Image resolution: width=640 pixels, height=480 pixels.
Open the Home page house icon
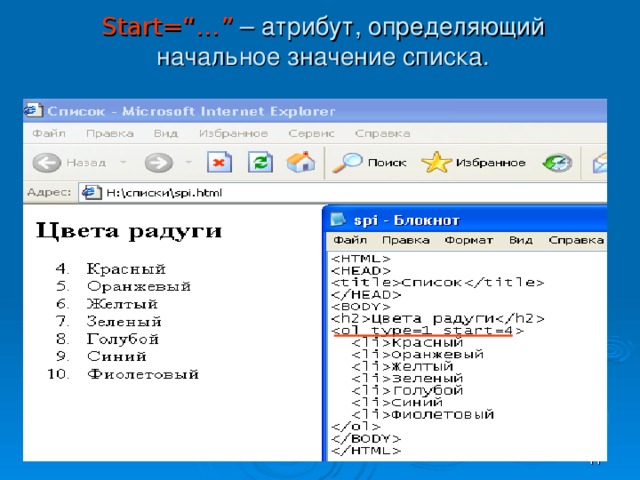pyautogui.click(x=301, y=162)
